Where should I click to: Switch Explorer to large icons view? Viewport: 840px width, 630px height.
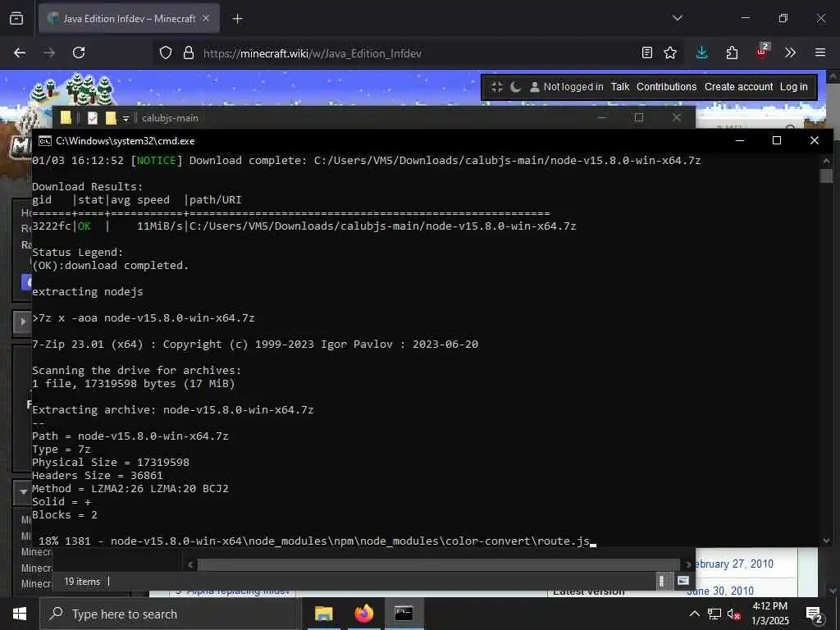(683, 581)
